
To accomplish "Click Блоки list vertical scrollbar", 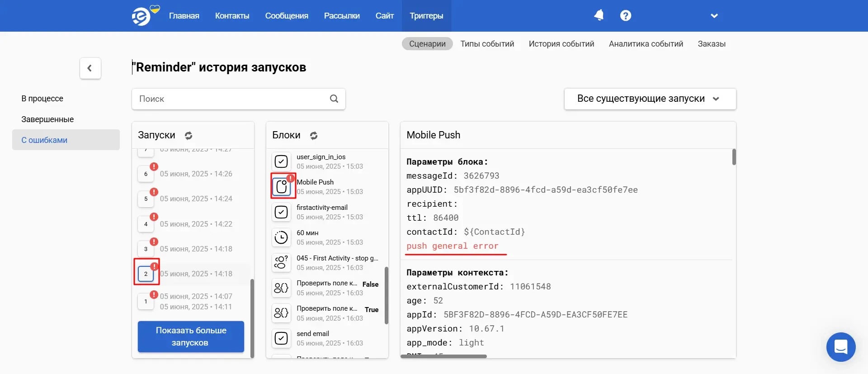I will [x=387, y=295].
